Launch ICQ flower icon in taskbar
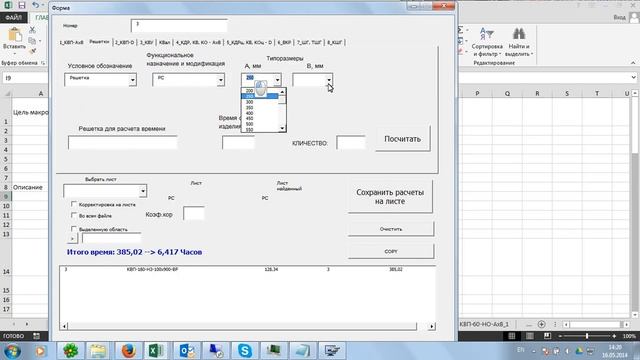Viewport: 640px width, 360px height. [x=70, y=350]
